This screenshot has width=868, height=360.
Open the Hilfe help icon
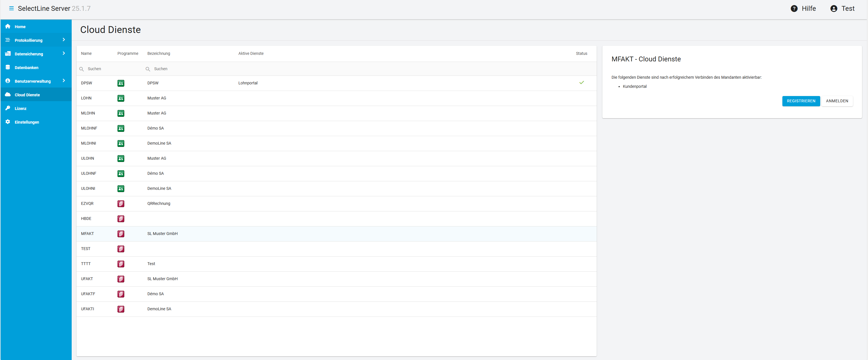(794, 9)
